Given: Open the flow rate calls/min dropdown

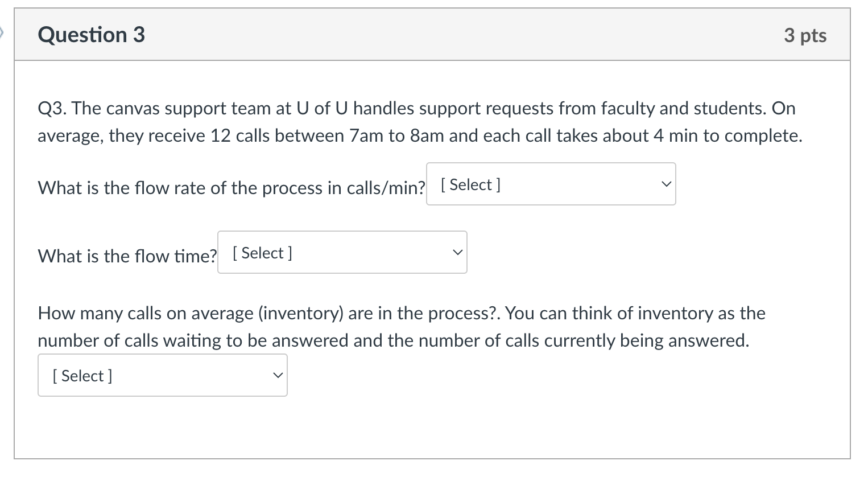Looking at the screenshot, I should (551, 184).
